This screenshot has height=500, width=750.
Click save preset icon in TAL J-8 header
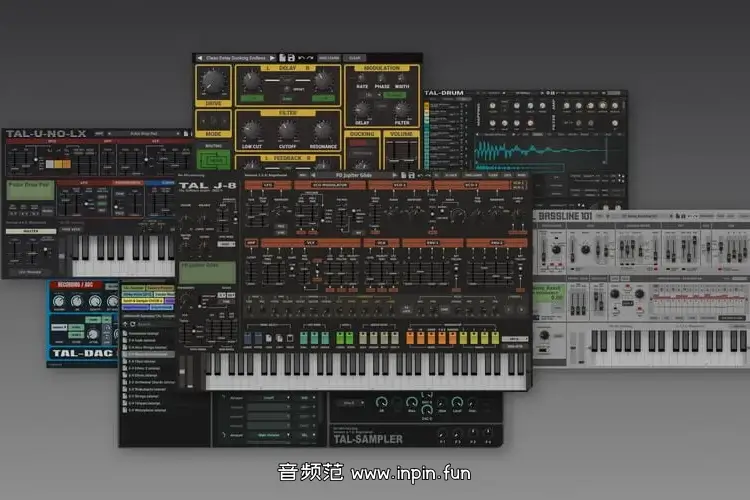coord(411,176)
